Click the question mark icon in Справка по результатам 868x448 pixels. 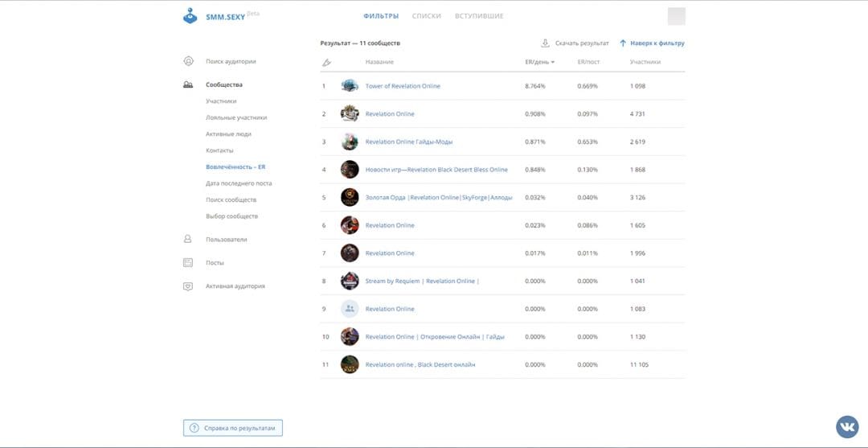(x=194, y=428)
